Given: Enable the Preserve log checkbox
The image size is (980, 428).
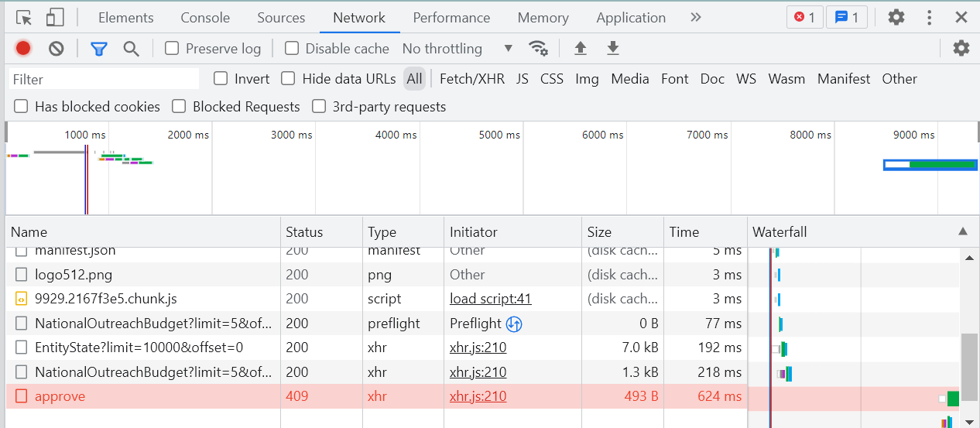Looking at the screenshot, I should coord(173,49).
